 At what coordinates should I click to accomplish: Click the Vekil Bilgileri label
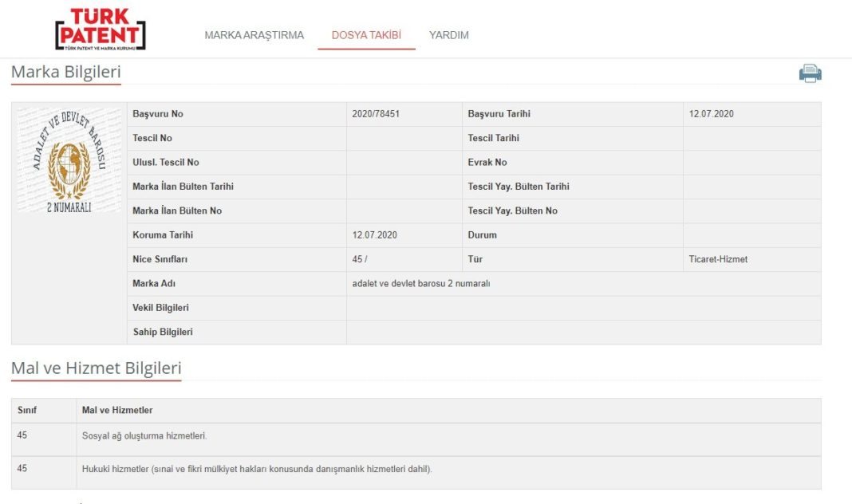pos(161,308)
